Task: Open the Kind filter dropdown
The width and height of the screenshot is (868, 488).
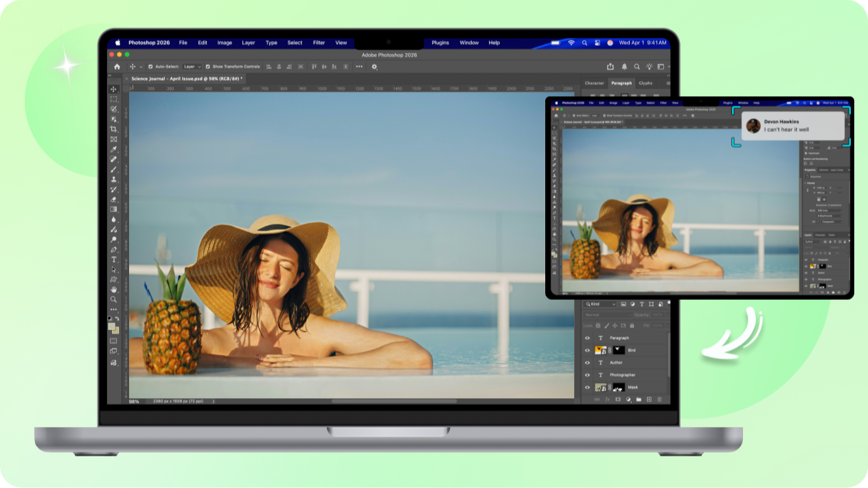Action: [599, 304]
